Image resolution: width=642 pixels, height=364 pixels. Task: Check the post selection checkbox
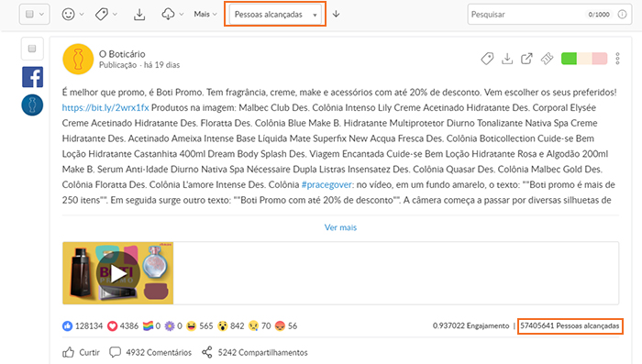tap(32, 49)
